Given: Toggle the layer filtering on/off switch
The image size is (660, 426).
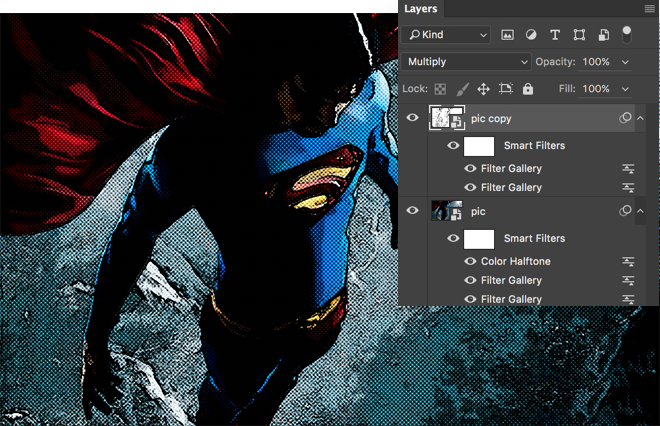Looking at the screenshot, I should [x=627, y=34].
